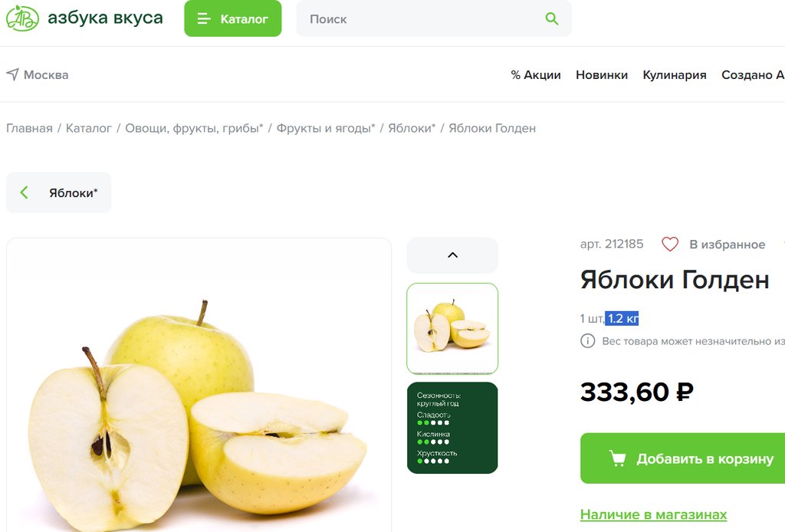Viewport: 785px width, 532px height.
Task: Click the search magnifier icon
Action: click(x=552, y=19)
